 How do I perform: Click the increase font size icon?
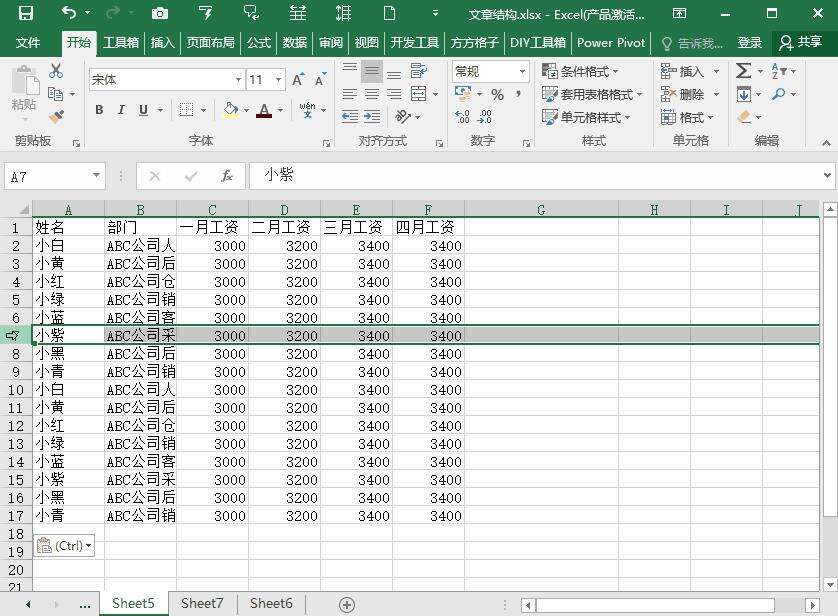(298, 80)
